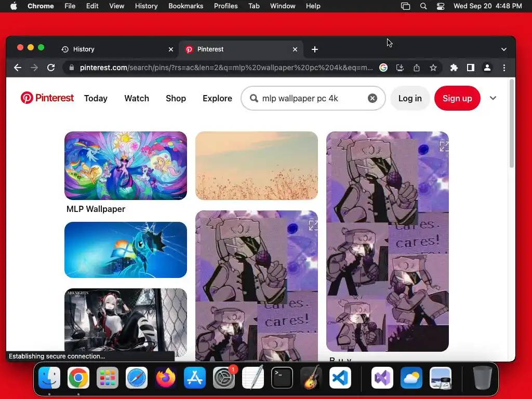
Task: Click the magnifier icon in Pinterest search
Action: [x=254, y=98]
